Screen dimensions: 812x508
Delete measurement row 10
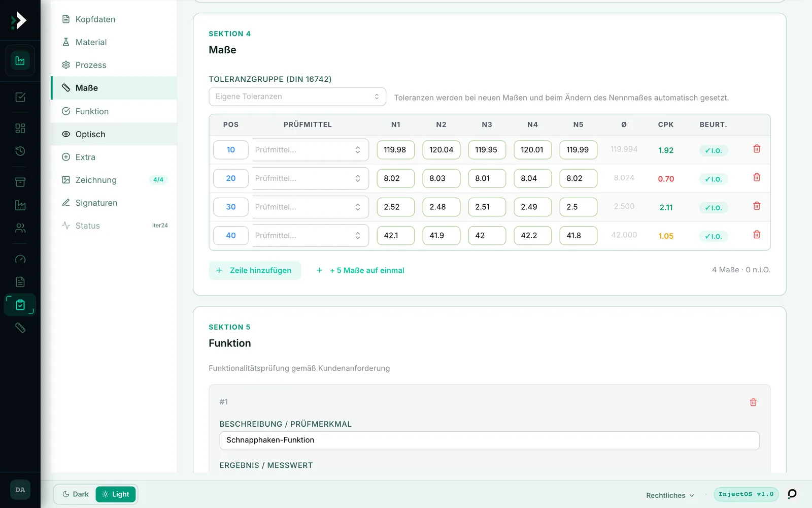pos(757,149)
